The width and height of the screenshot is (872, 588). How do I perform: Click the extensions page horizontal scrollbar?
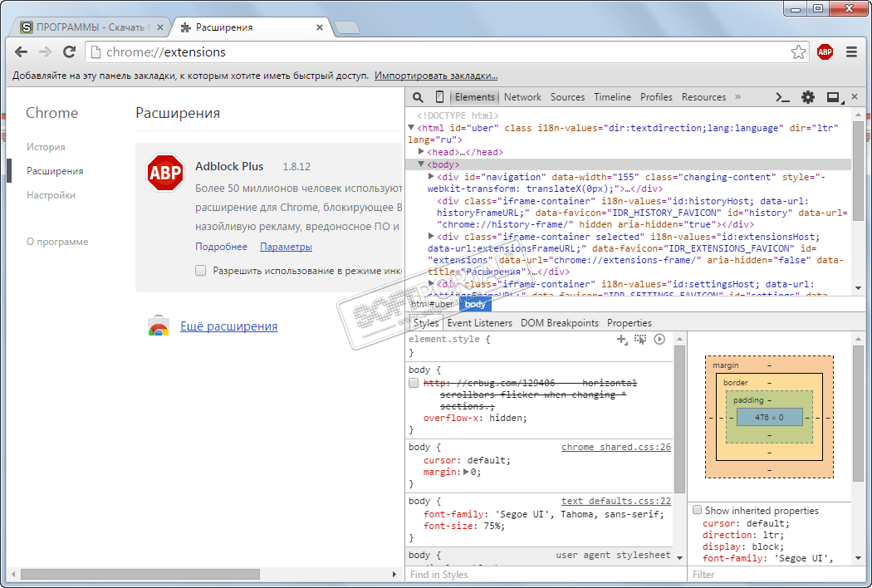click(x=140, y=574)
